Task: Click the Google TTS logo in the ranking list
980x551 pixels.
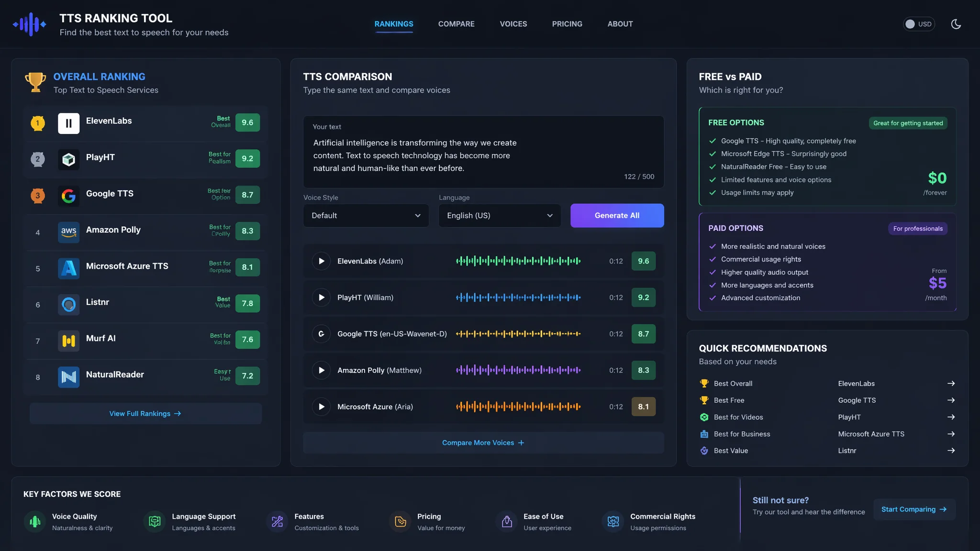Action: (x=68, y=196)
